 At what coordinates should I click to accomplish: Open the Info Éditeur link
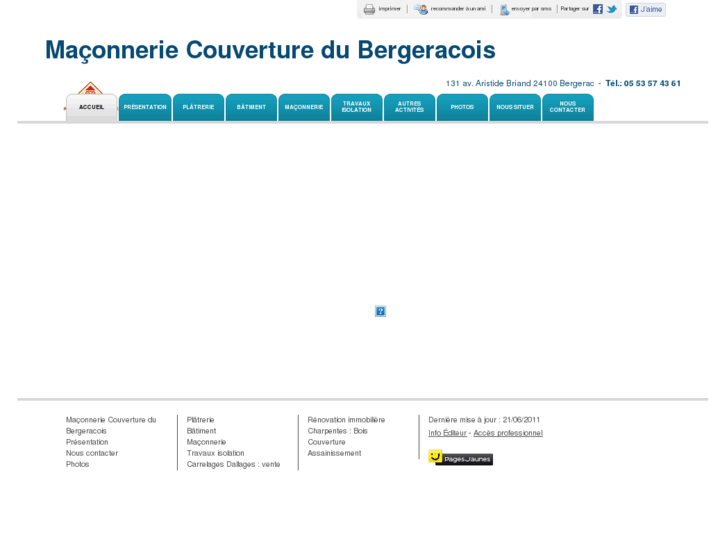point(447,433)
